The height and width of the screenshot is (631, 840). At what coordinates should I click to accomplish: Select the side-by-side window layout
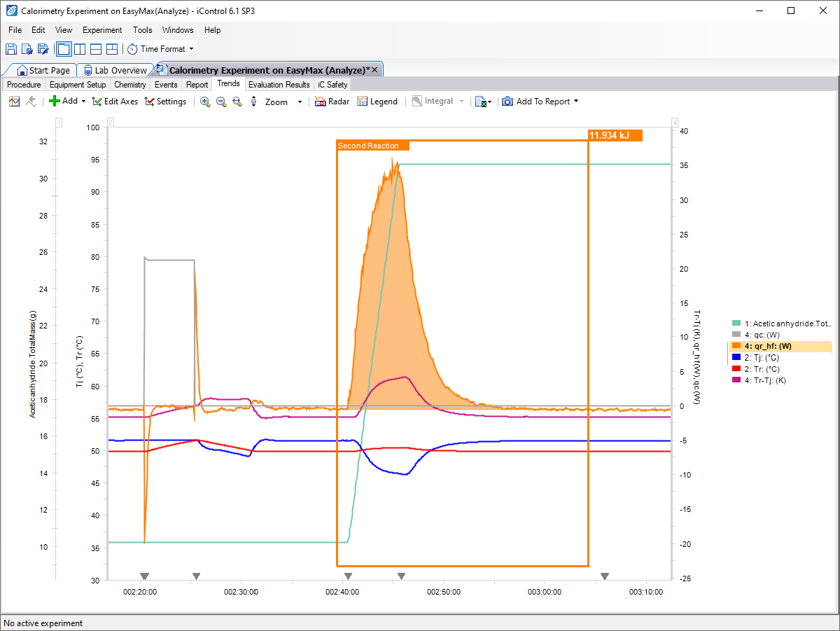point(80,49)
